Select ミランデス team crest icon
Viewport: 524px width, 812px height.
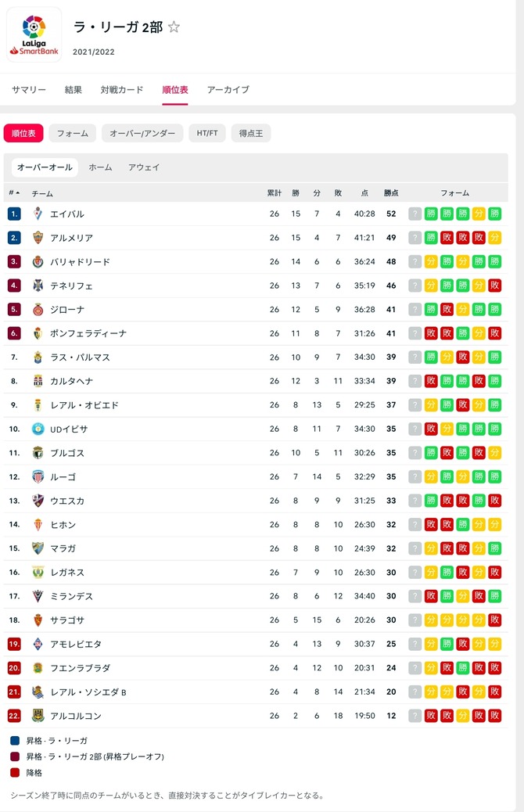(x=38, y=596)
